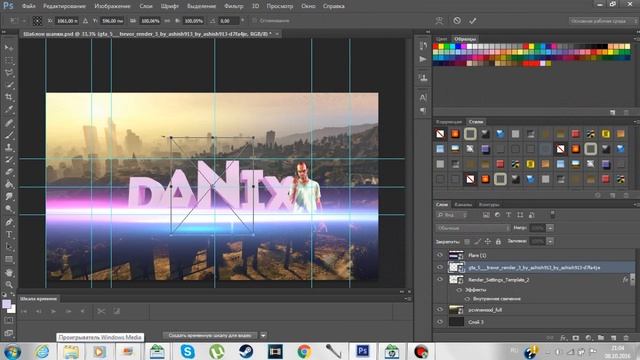Select the Eraser tool
Screen dimensions: 640x360
(9, 172)
